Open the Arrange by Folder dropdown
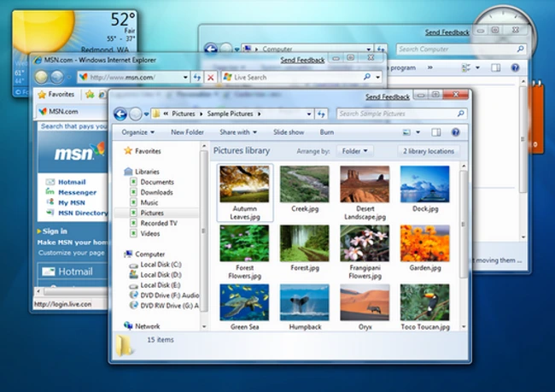 click(x=354, y=151)
